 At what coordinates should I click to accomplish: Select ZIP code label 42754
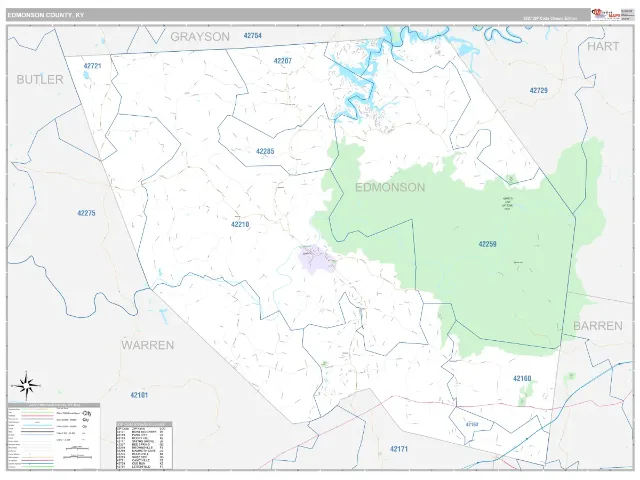click(x=253, y=36)
